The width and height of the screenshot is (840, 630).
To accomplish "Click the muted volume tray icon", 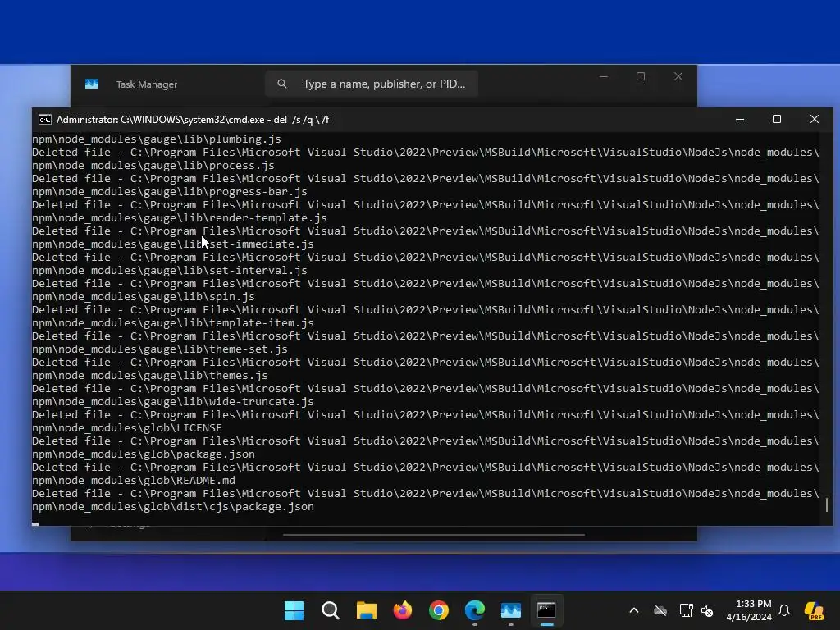I will tap(707, 610).
